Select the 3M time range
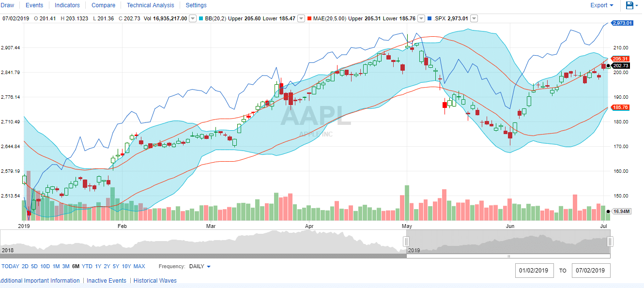The height and width of the screenshot is (288, 644). [66, 266]
